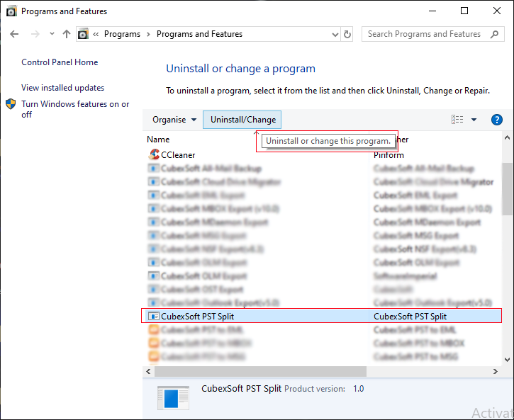Click the Piriform publisher cell
Image resolution: width=514 pixels, height=420 pixels.
coord(389,155)
